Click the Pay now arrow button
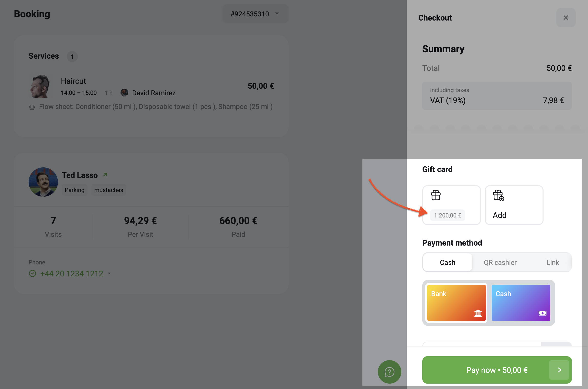The image size is (588, 389). [559, 370]
